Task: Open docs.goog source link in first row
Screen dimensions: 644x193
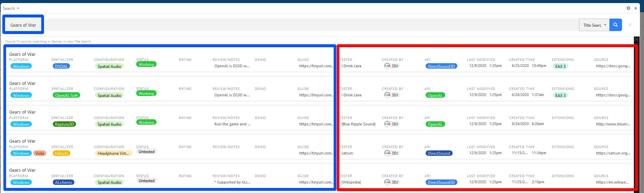Action: [613, 66]
